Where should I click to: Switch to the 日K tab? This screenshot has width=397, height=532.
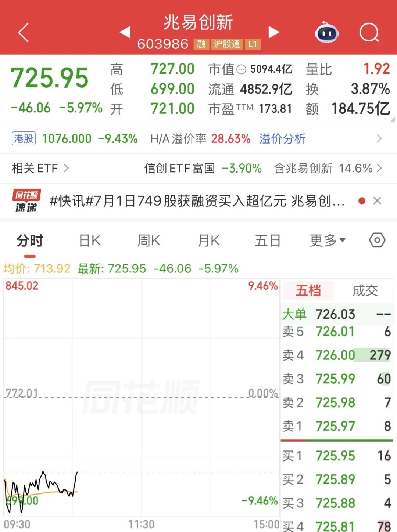tap(90, 240)
